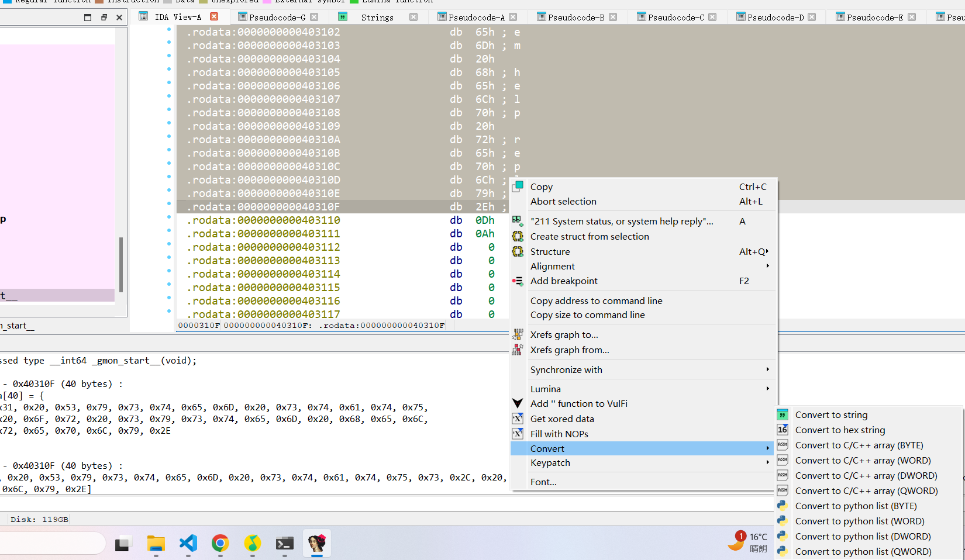Open File Explorer from taskbar
This screenshot has width=965, height=560.
coord(156,544)
